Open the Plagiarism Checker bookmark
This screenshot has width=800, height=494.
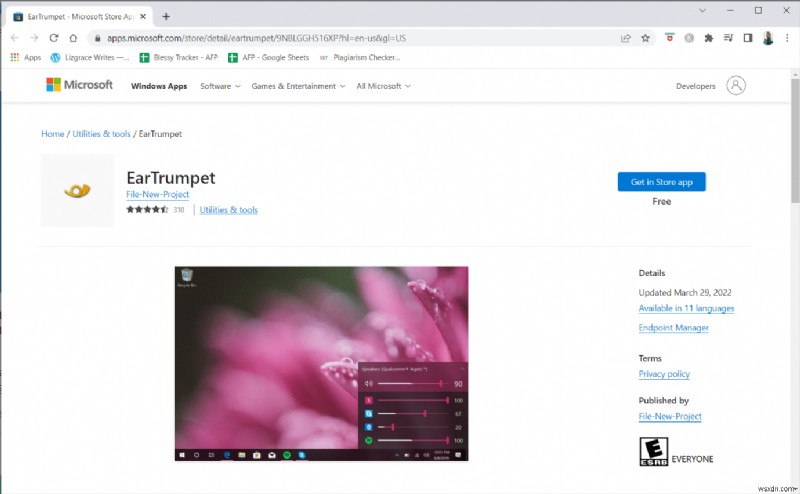coord(360,57)
